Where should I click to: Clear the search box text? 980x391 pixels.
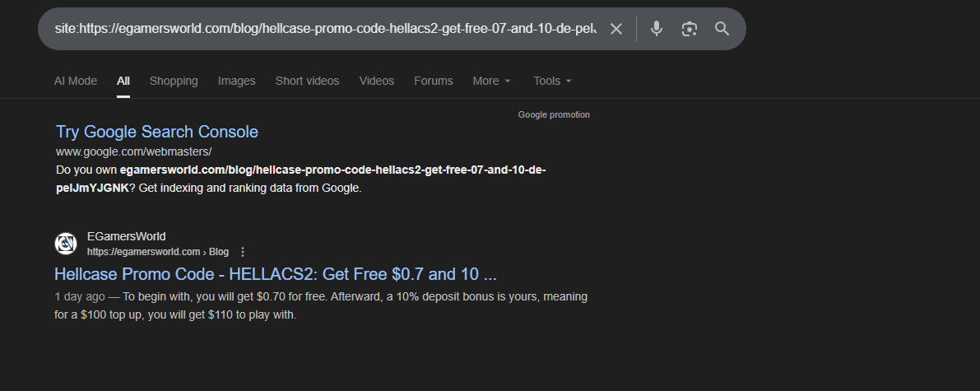(615, 29)
